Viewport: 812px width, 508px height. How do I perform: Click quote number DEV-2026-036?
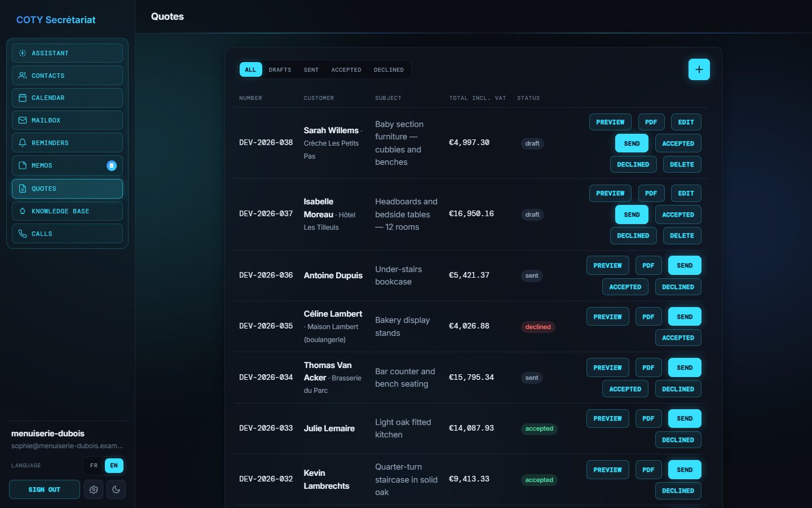click(266, 275)
